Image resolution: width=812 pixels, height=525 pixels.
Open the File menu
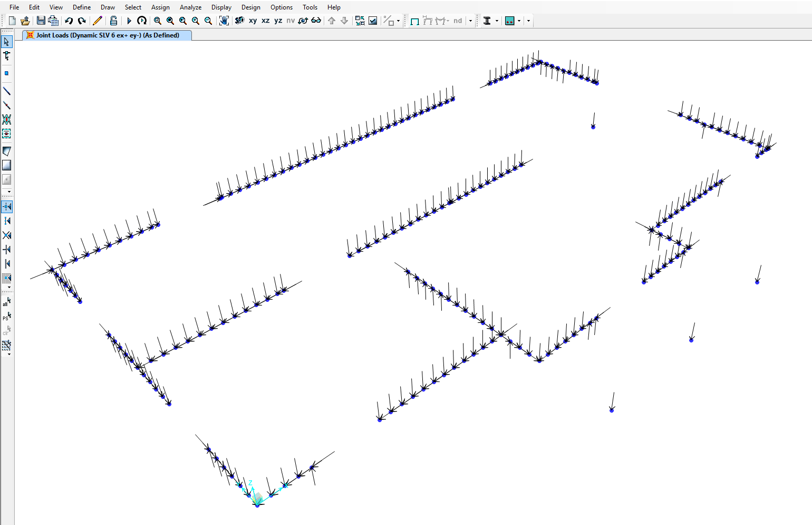point(14,7)
